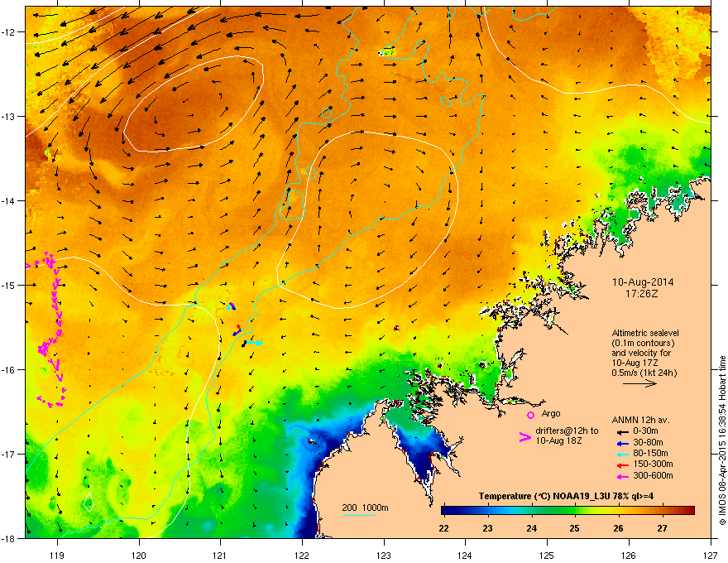Image resolution: width=728 pixels, height=563 pixels.
Task: Click the cyan 200 1000m isobath legend line
Action: 359,515
